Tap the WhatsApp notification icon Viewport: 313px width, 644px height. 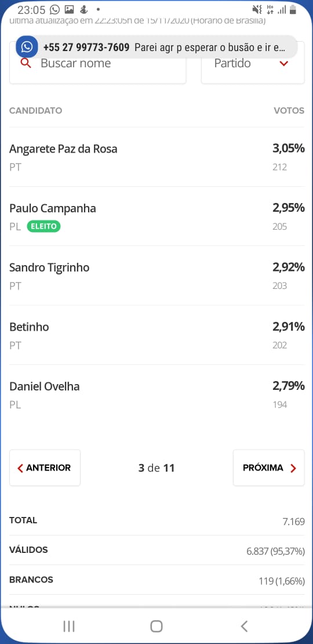27,47
